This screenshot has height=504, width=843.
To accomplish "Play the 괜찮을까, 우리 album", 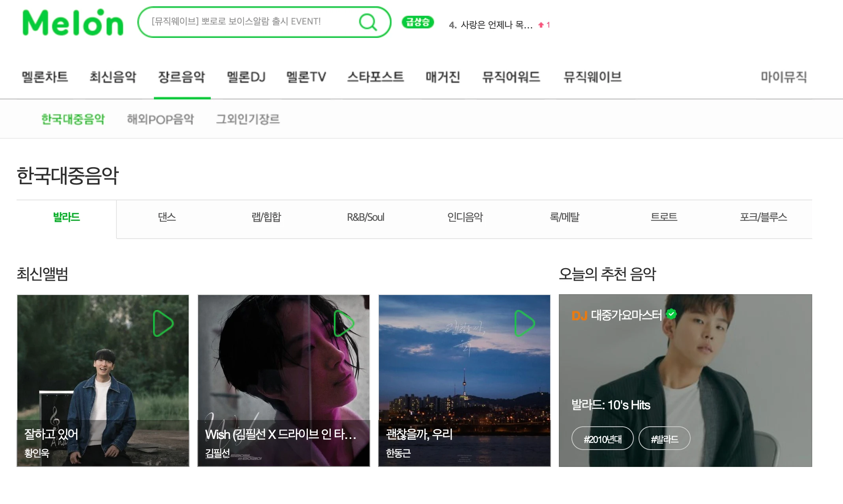I will 525,323.
